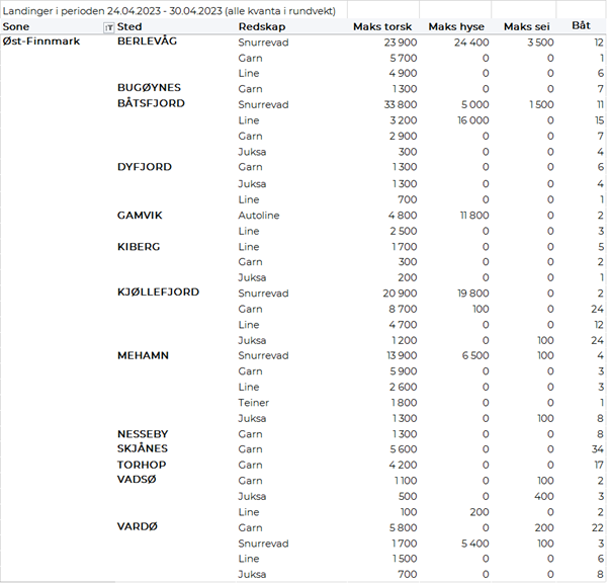Select the SKJÅNES place label
Screen dimensions: 607x583
point(145,449)
